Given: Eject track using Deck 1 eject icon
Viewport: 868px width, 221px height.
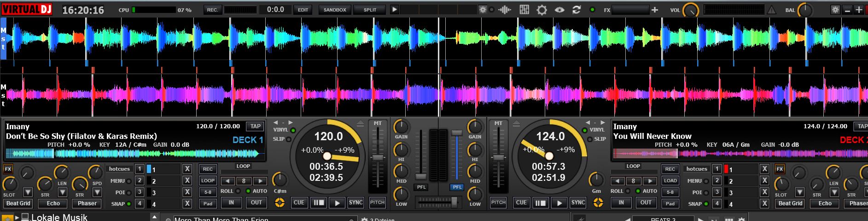Looking at the screenshot, I should 361,124.
